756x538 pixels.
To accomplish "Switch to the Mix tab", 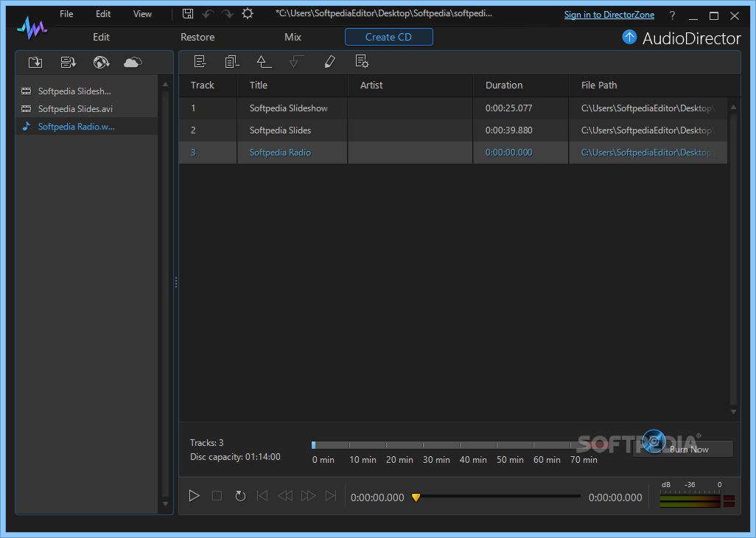I will (x=293, y=37).
